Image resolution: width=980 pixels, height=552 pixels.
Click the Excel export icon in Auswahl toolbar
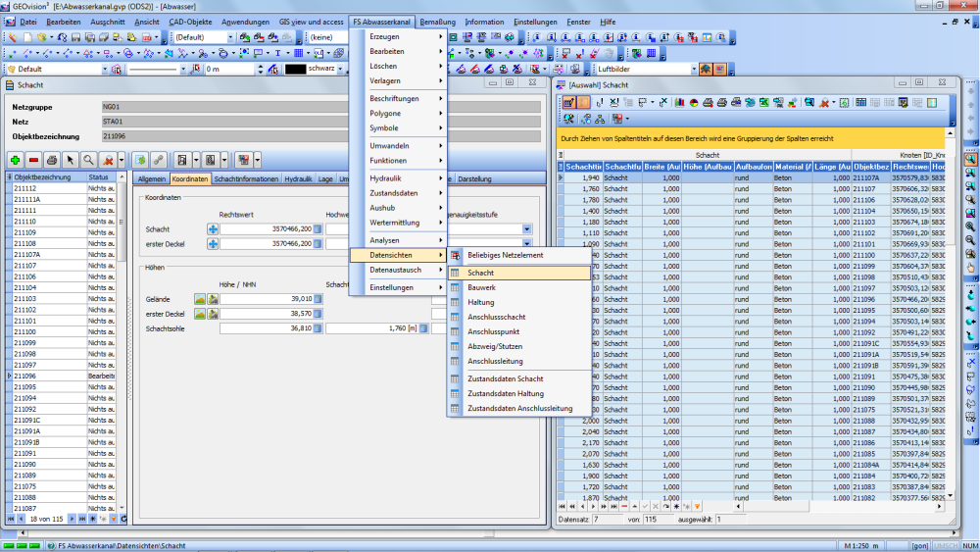coord(763,103)
